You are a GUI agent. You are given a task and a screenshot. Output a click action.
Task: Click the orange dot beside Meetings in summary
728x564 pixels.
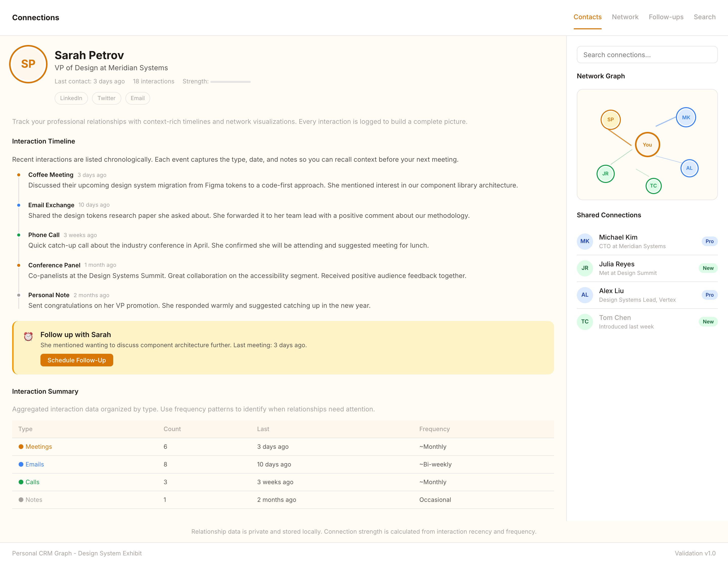pos(21,446)
